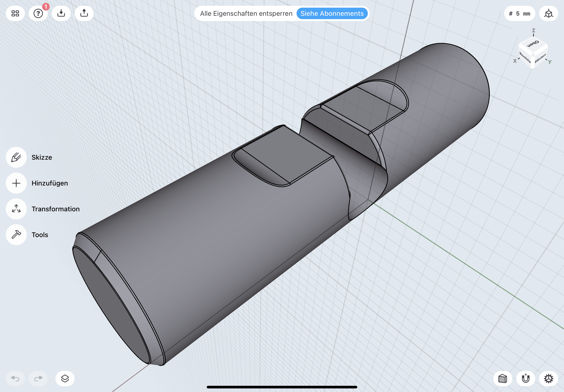Viewport: 564px width, 392px height.
Task: Click the import download icon
Action: click(61, 14)
